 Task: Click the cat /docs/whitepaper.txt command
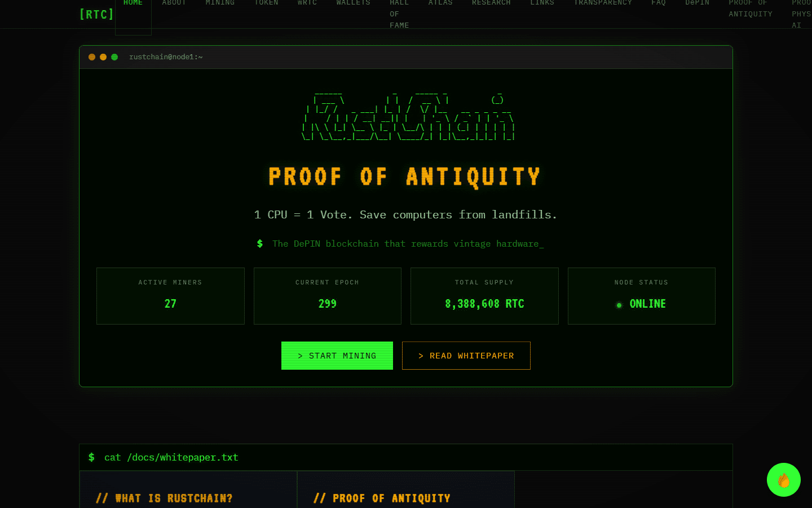coord(171,457)
